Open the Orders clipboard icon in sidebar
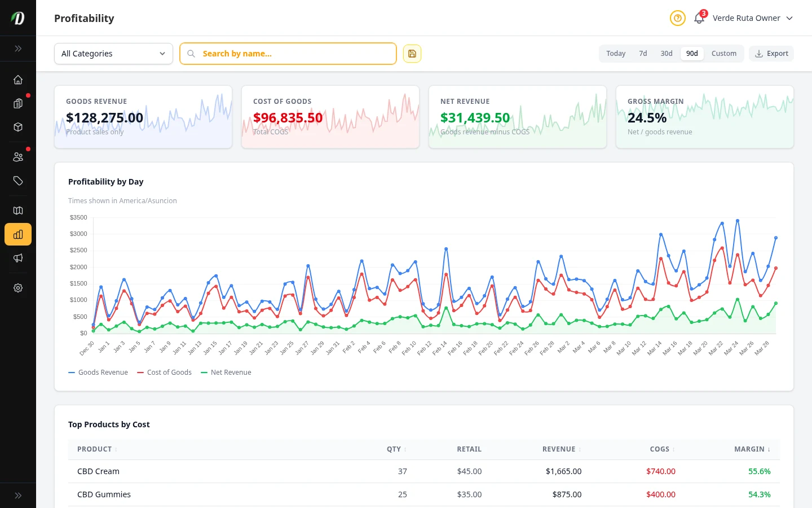The height and width of the screenshot is (508, 812). tap(18, 103)
